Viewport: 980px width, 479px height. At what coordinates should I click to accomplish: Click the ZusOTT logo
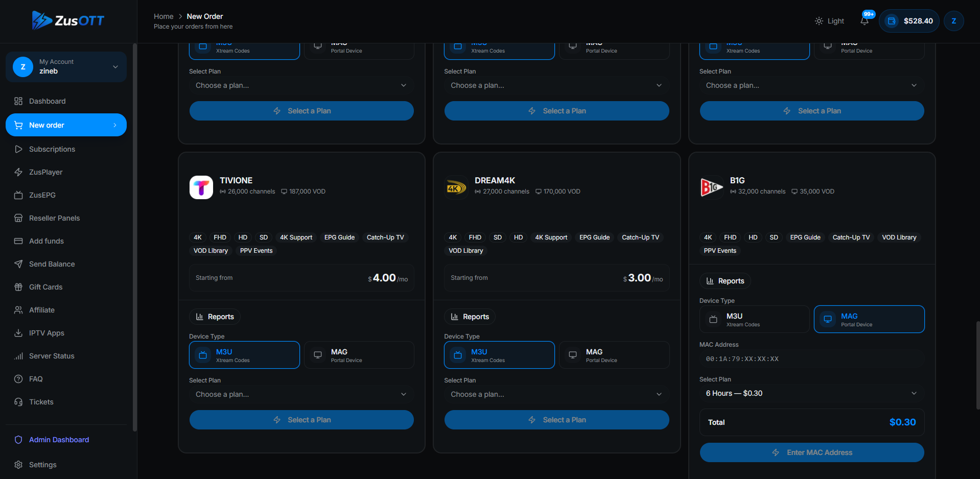pyautogui.click(x=68, y=20)
